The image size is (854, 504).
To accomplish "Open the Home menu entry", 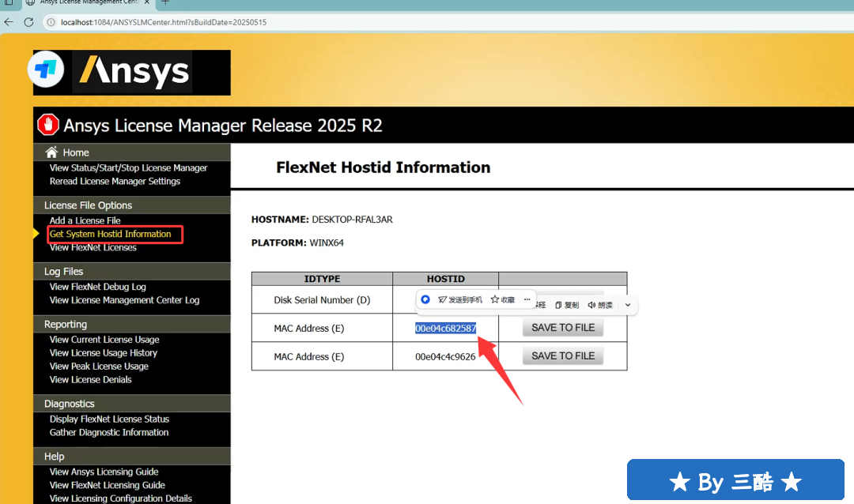I will click(x=76, y=152).
